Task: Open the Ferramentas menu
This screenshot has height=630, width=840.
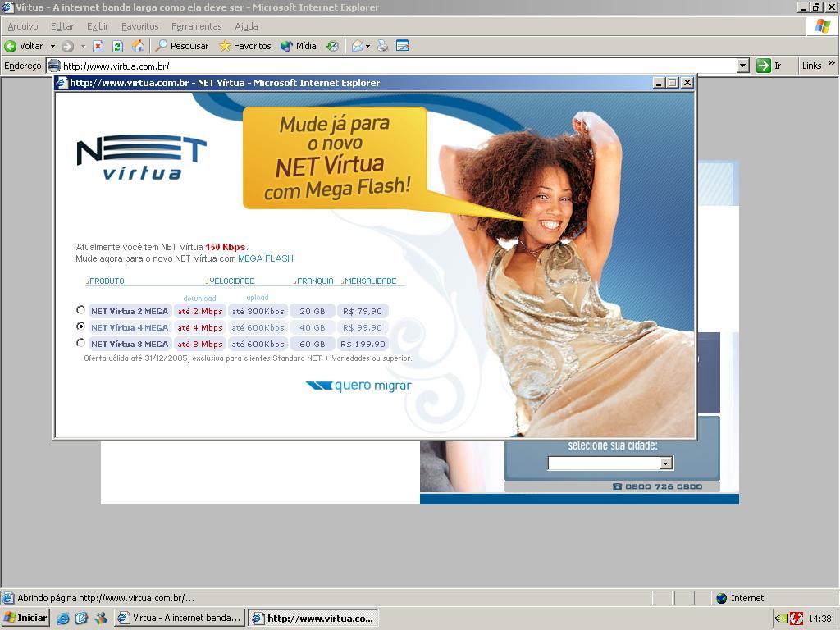Action: pyautogui.click(x=197, y=26)
